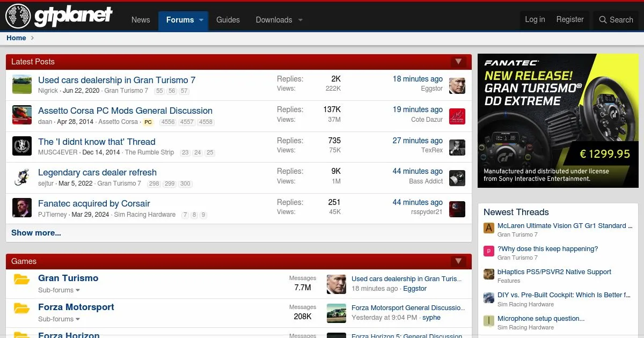
Task: Expand Sub-forums under Gran Turismo
Action: click(59, 290)
